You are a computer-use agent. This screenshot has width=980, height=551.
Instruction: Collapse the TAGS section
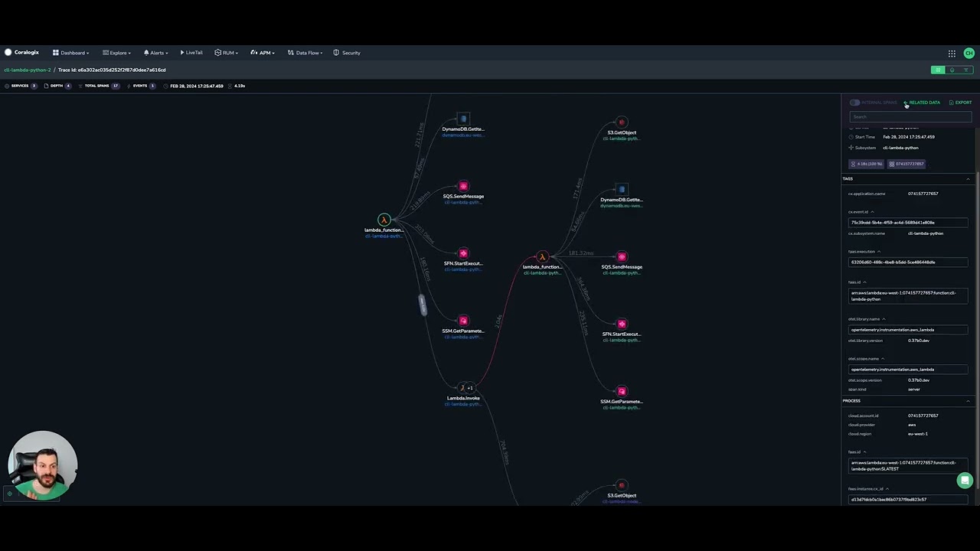click(968, 179)
